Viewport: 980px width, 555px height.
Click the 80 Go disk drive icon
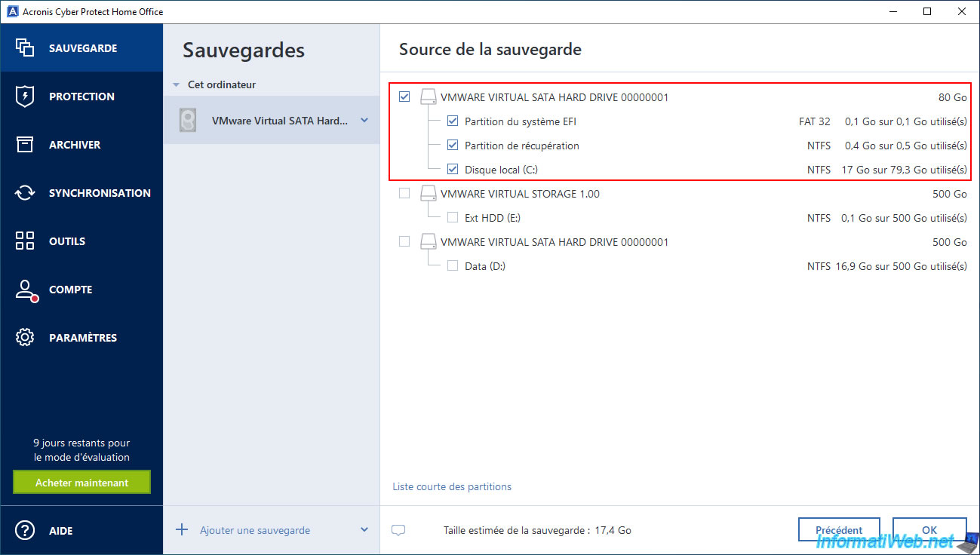point(429,97)
